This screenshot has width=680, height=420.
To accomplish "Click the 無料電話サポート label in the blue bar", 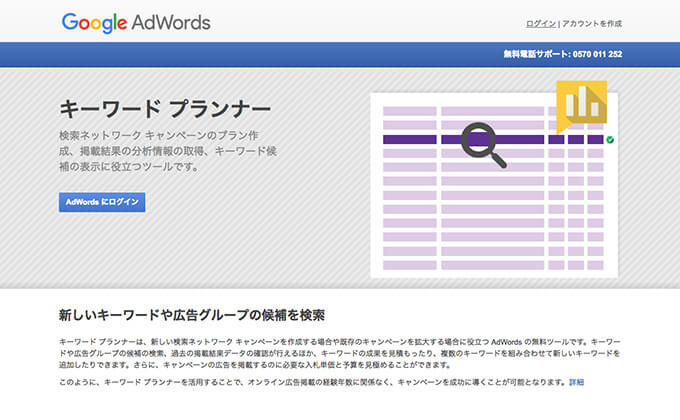I will [x=537, y=54].
